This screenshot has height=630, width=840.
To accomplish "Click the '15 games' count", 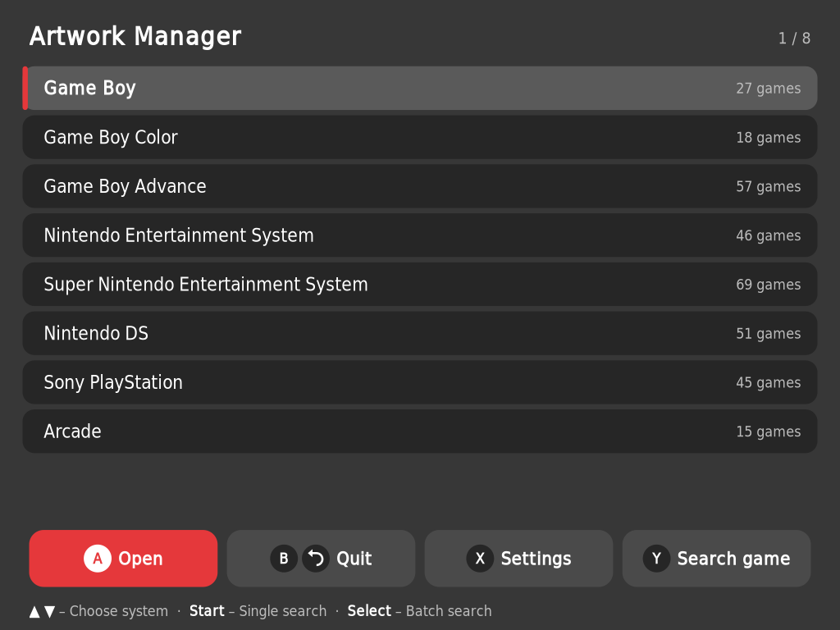I will [x=768, y=431].
